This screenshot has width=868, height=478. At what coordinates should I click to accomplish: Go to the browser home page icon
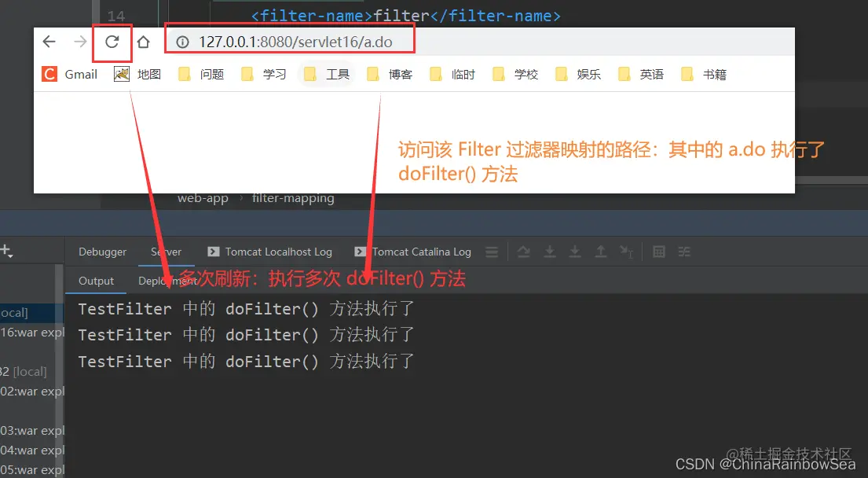[144, 42]
